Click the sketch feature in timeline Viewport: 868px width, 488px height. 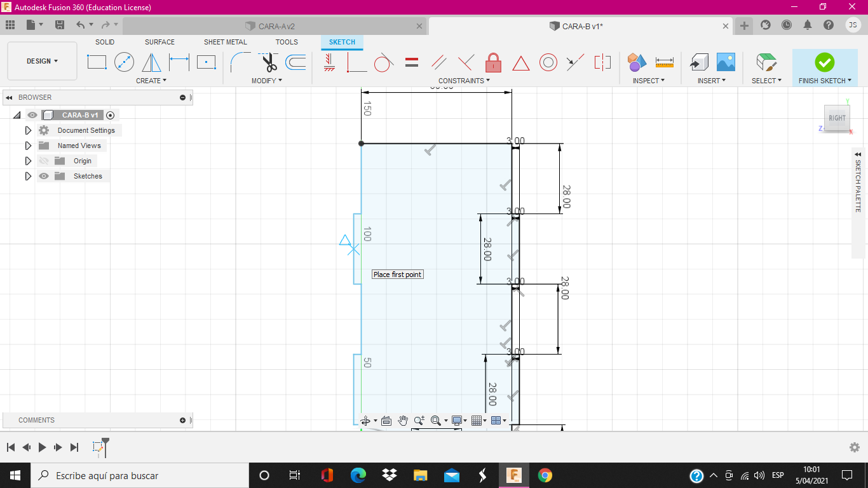[x=98, y=447]
